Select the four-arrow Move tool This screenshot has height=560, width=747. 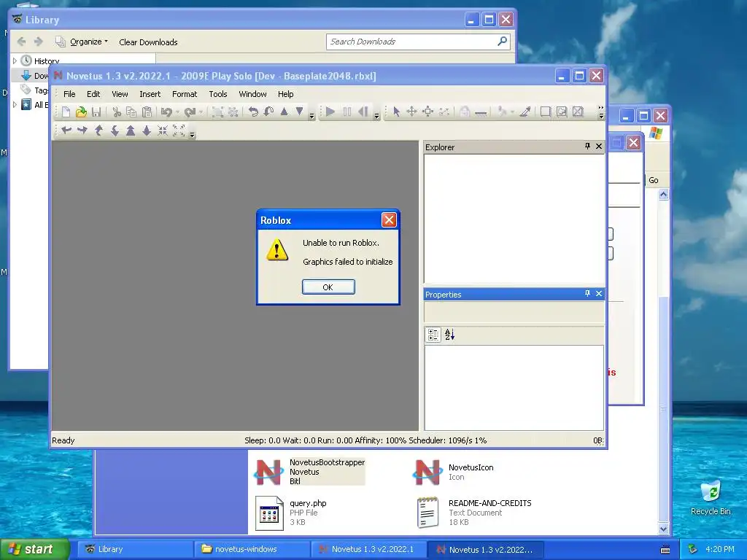pyautogui.click(x=411, y=112)
